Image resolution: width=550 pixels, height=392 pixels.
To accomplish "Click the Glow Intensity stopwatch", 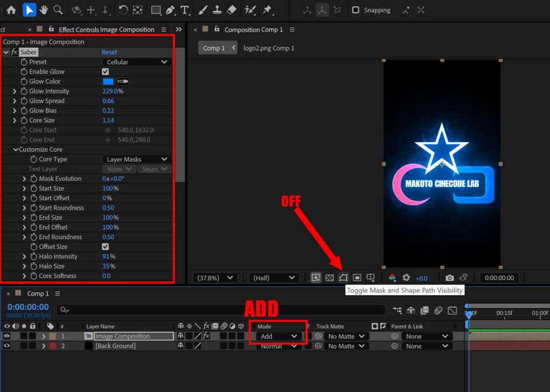I will pos(24,91).
